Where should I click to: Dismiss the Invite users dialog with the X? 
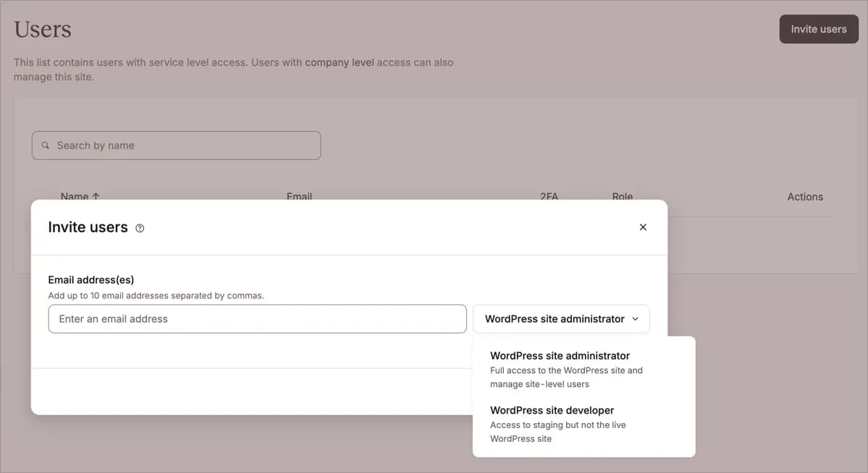[643, 226]
